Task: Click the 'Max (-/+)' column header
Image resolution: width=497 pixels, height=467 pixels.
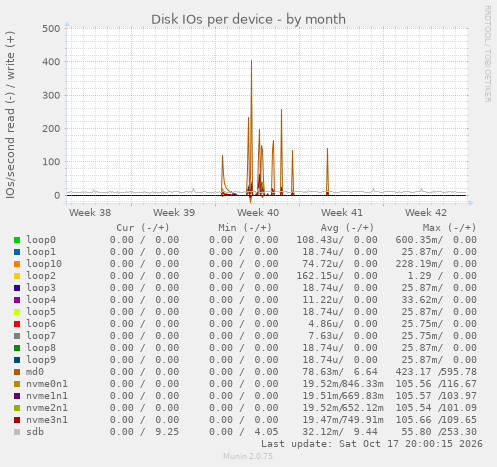Action: click(450, 228)
